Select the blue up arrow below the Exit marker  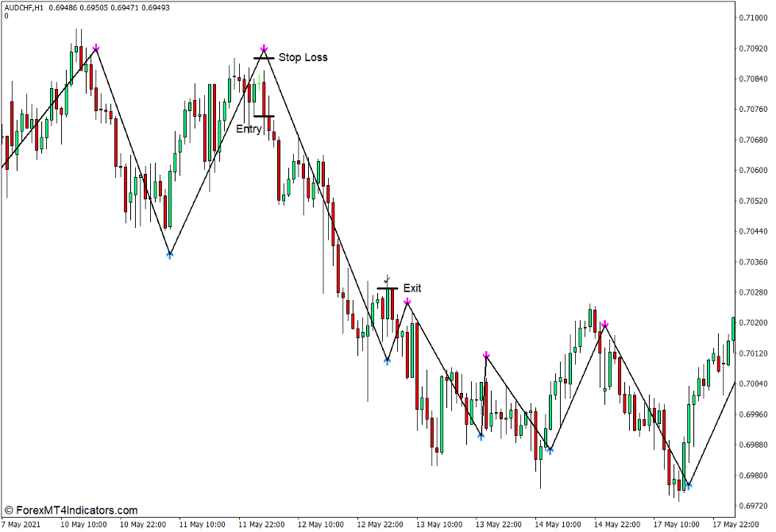[387, 360]
